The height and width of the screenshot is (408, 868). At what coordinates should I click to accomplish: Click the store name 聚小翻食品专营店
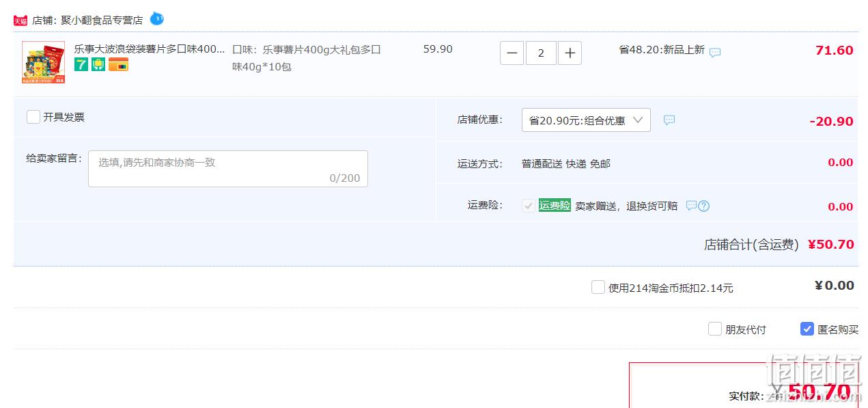coord(102,21)
